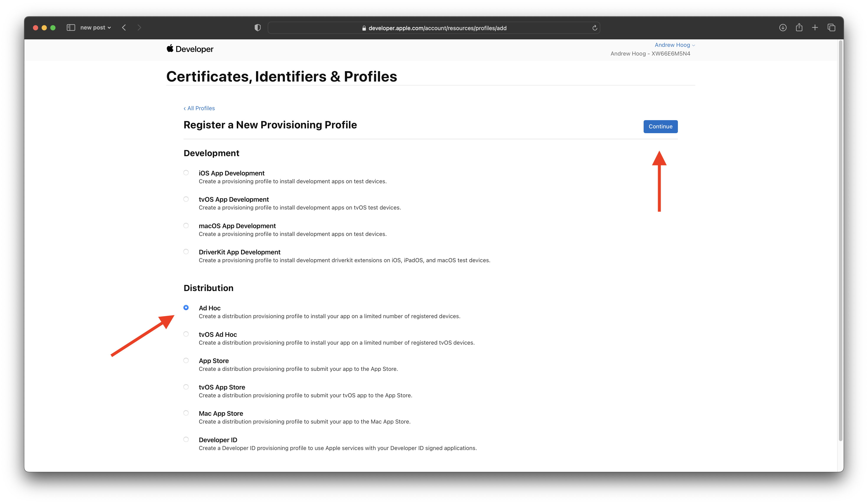Click 'Register a New Provisioning Profile' heading
868x504 pixels.
[270, 125]
